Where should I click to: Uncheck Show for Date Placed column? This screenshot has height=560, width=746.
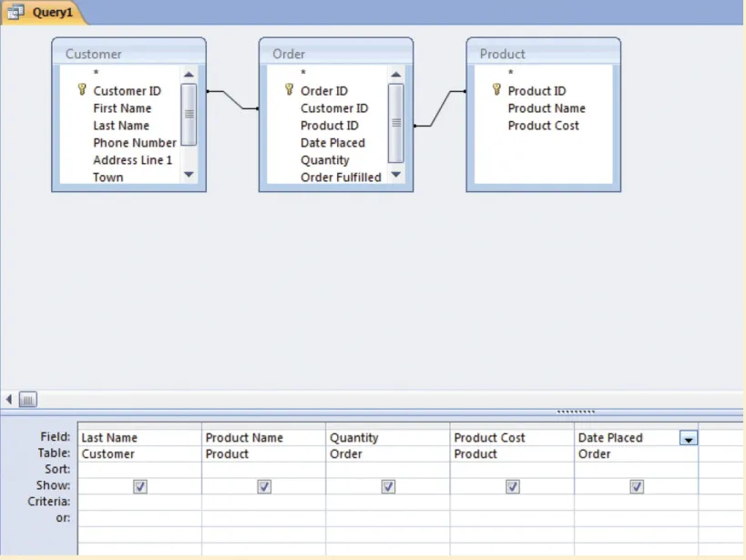637,486
